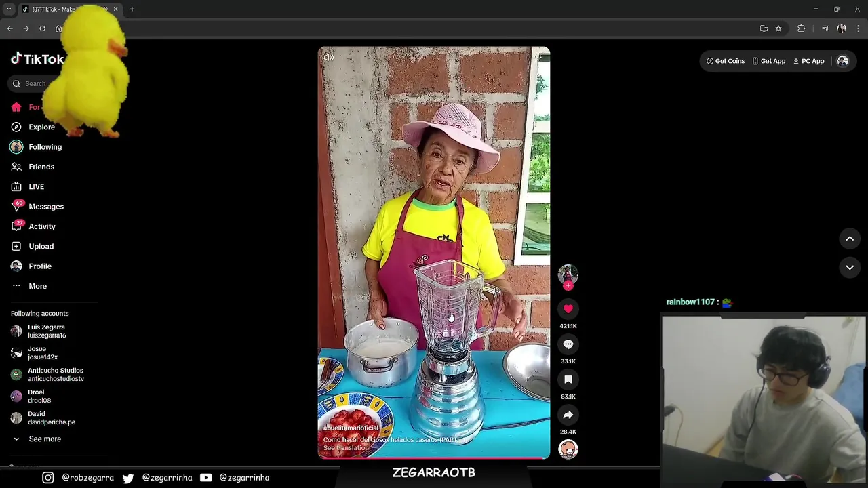Screen dimensions: 868x488
Task: Expand See more following accounts
Action: point(45,439)
